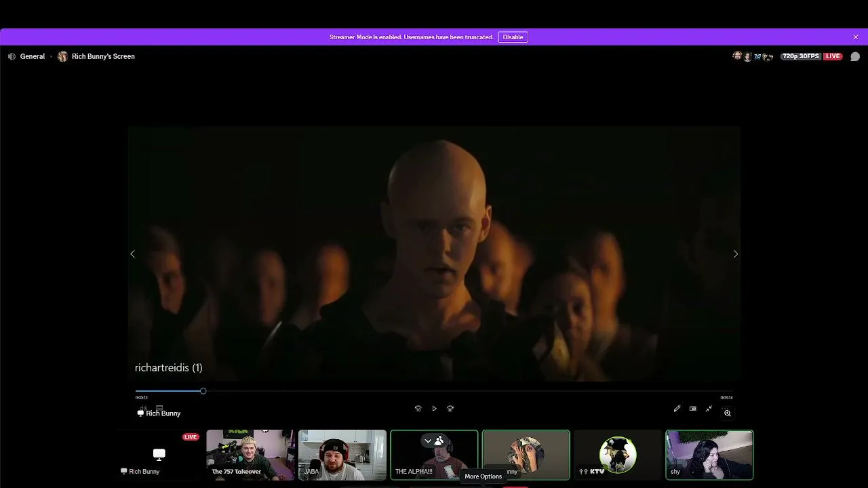Click the pencil edit icon

(677, 409)
